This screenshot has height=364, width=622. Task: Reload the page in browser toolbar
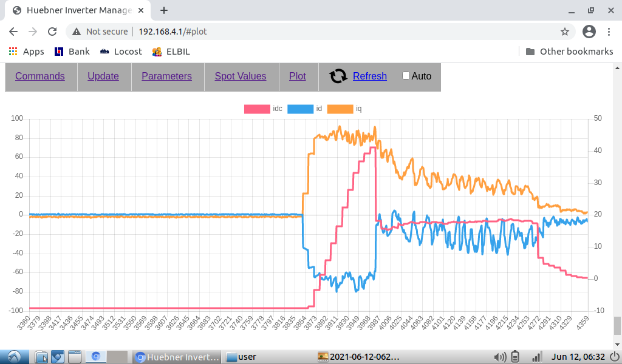(52, 32)
